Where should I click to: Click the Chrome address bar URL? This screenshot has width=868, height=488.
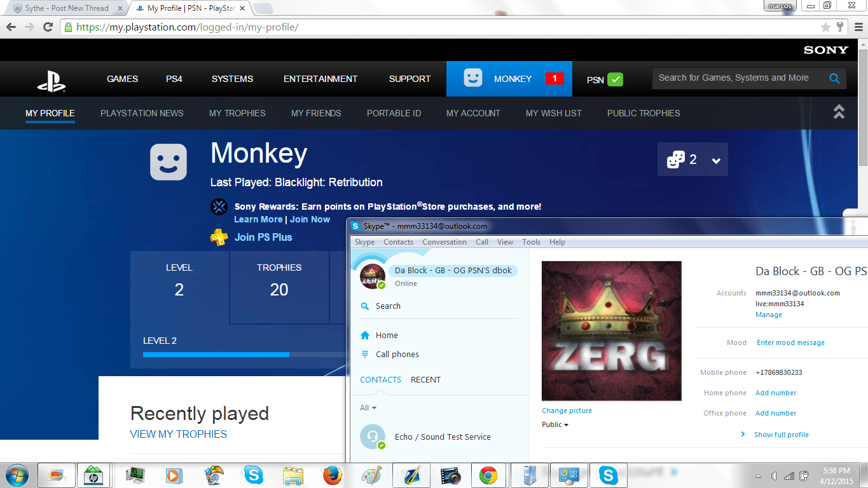[188, 27]
